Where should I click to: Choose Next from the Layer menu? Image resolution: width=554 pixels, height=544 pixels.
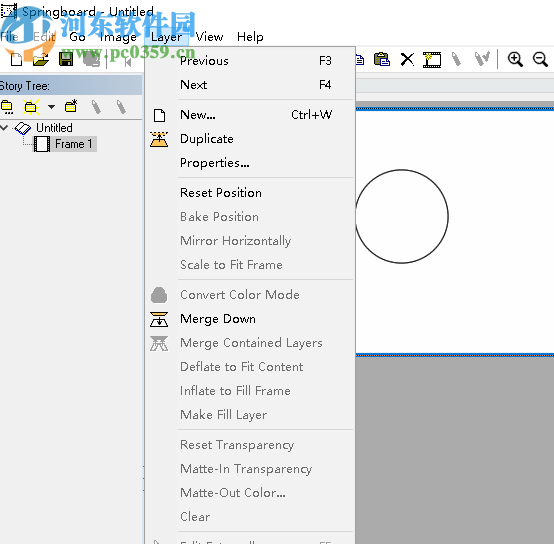(249, 85)
